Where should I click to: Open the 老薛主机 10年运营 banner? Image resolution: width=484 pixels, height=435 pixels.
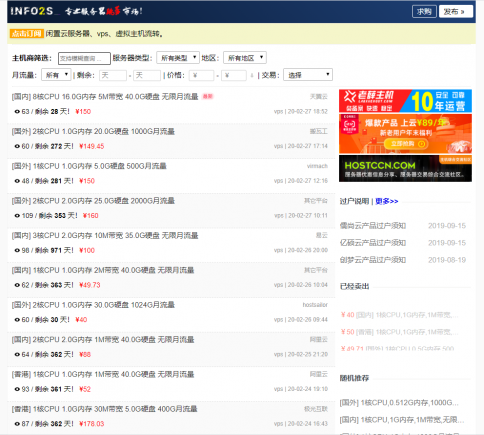click(405, 101)
